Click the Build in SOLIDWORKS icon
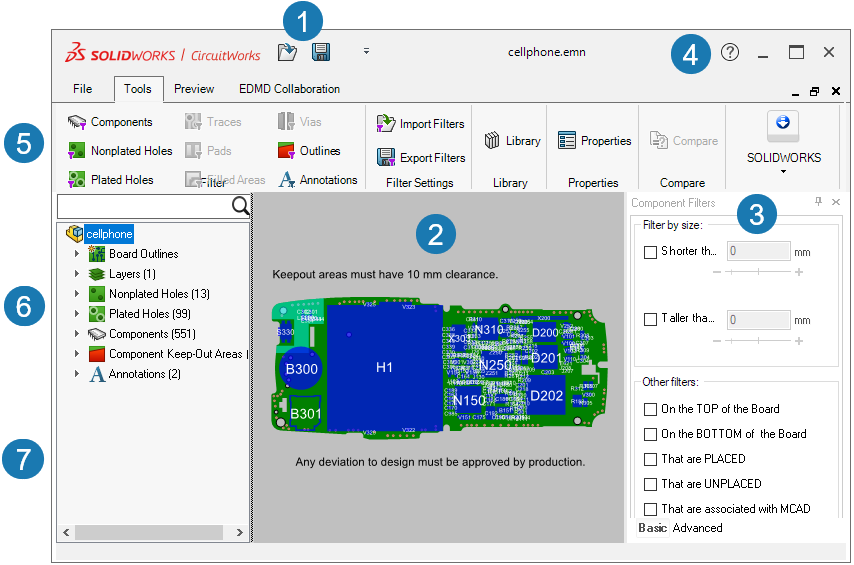The height and width of the screenshot is (565, 854). click(783, 124)
